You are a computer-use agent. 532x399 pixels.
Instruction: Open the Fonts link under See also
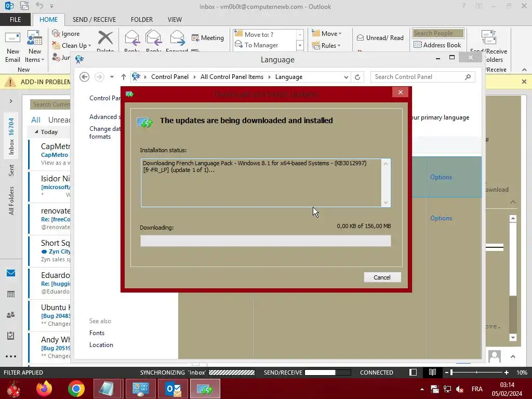(x=97, y=333)
